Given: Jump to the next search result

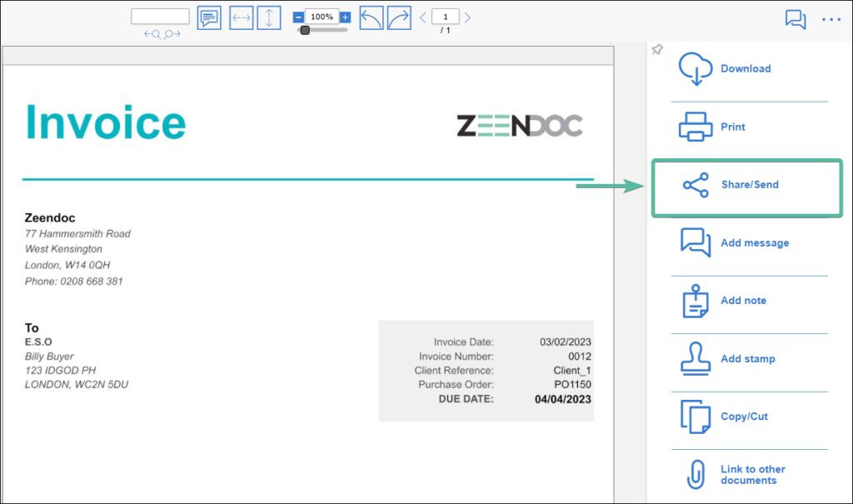Looking at the screenshot, I should (x=172, y=34).
